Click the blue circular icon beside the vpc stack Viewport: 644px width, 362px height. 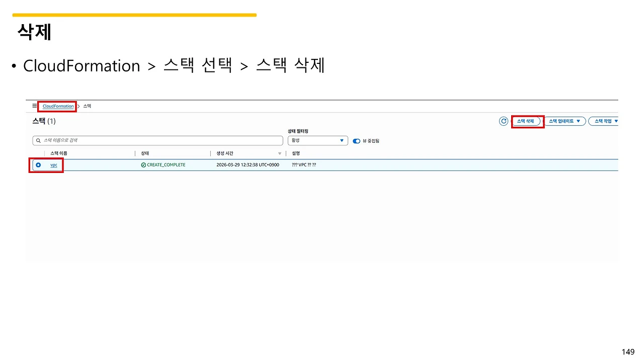click(x=38, y=164)
